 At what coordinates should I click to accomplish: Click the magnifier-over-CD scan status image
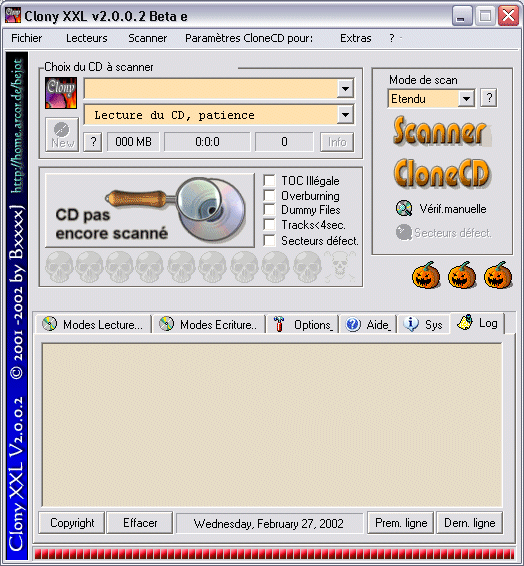coord(150,210)
